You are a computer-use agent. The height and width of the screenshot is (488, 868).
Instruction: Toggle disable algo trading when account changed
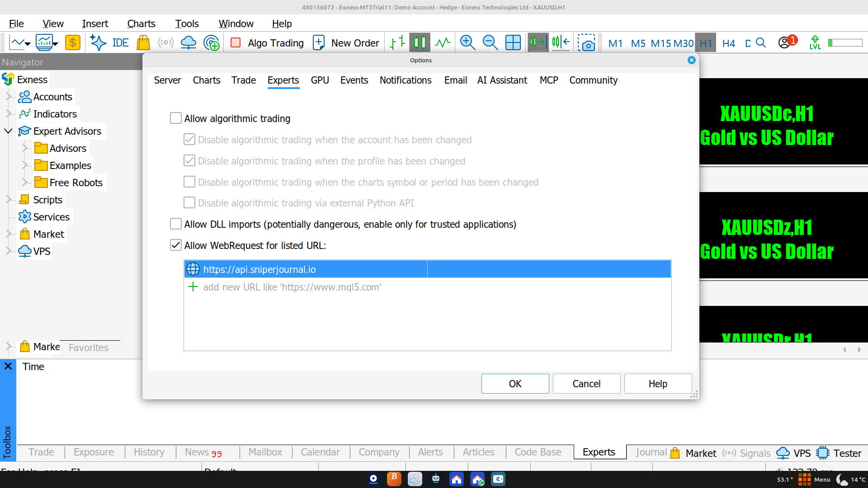189,140
